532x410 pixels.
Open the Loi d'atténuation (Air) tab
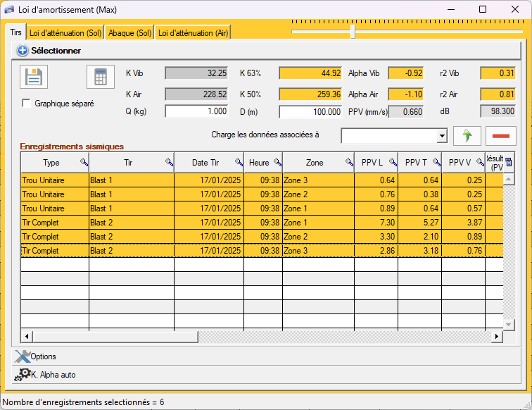(193, 33)
